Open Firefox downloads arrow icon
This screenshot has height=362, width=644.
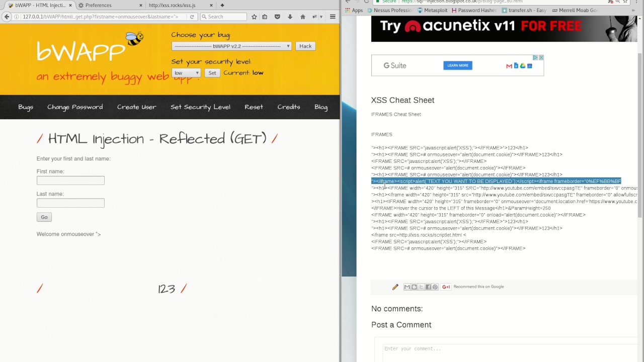290,17
